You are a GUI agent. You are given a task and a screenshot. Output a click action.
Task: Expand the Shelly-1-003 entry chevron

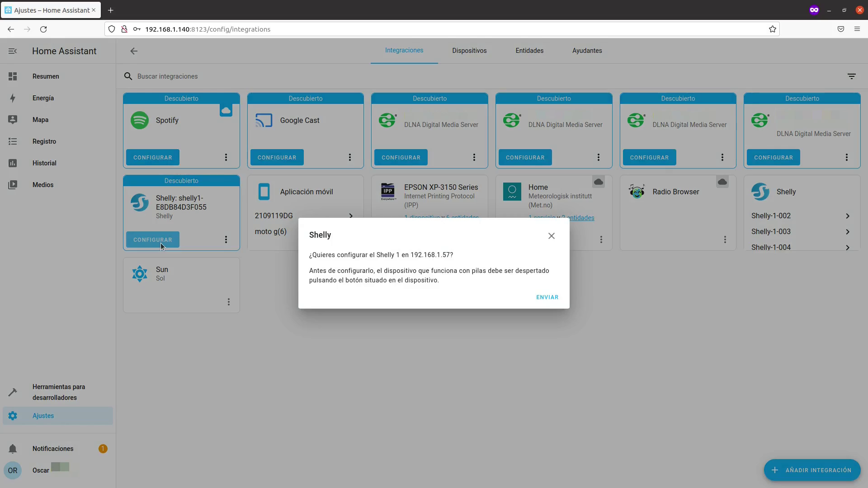(847, 232)
